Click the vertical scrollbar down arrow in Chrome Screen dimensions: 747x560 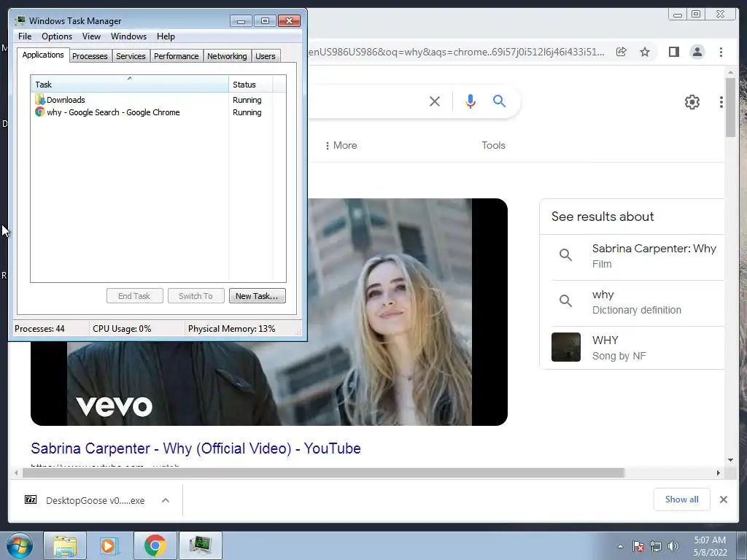pos(731,460)
